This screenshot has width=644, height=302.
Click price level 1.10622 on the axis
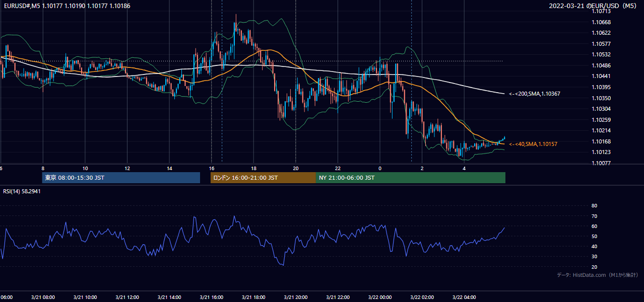601,33
